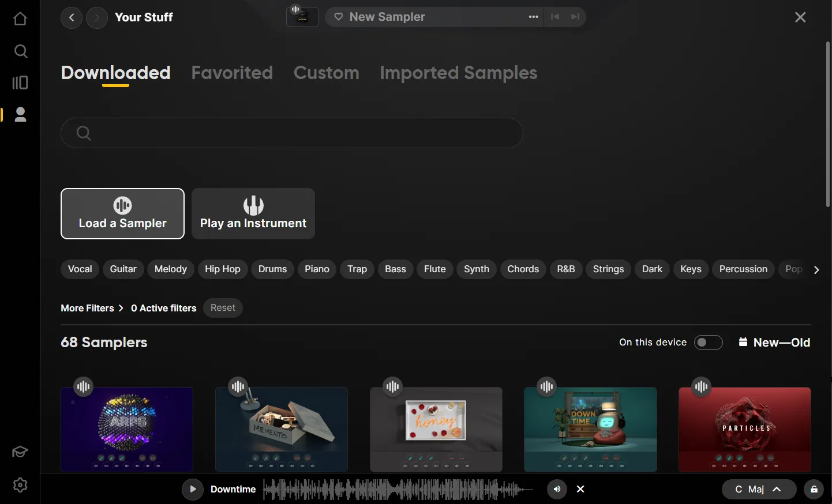Image resolution: width=832 pixels, height=504 pixels.
Task: Switch to the Favorited tab
Action: 232,73
